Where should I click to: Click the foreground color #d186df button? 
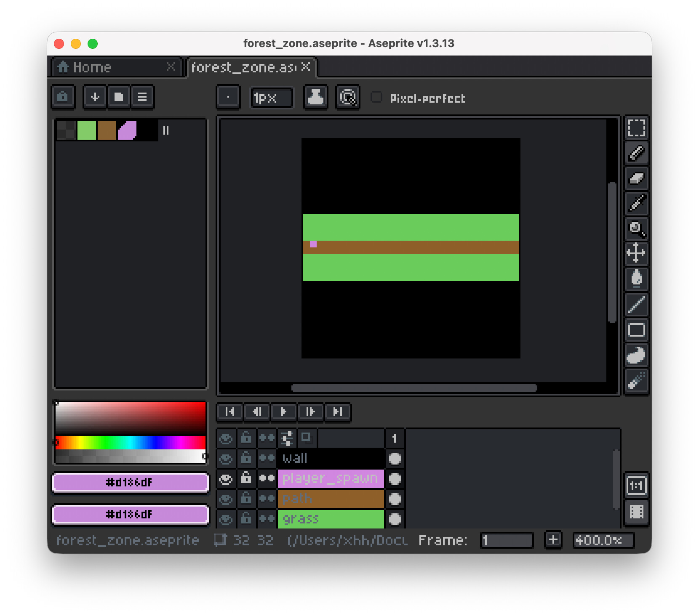[130, 482]
